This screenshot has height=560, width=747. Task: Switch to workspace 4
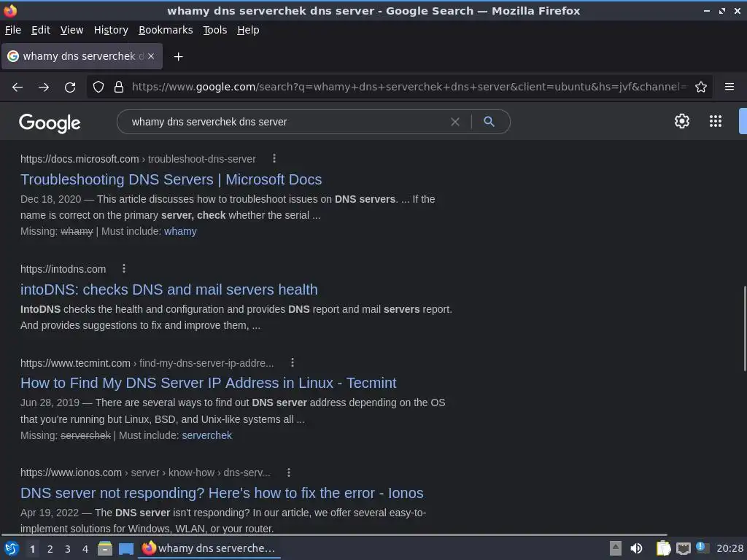click(x=85, y=549)
